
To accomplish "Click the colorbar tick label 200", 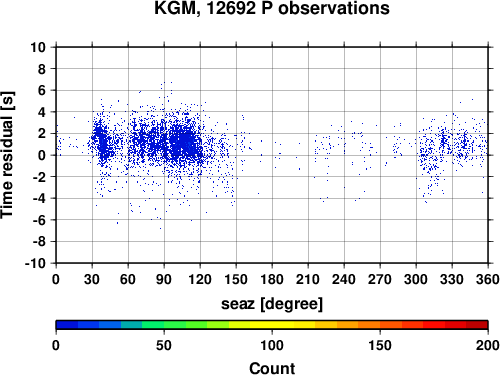I will click(x=488, y=345).
